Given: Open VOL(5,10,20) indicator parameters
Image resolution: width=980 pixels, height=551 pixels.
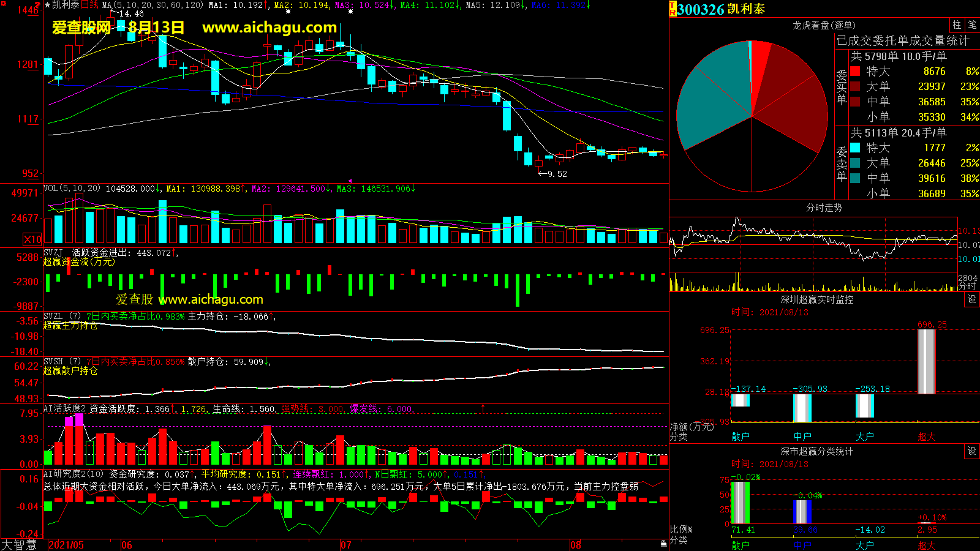Looking at the screenshot, I should (72, 189).
